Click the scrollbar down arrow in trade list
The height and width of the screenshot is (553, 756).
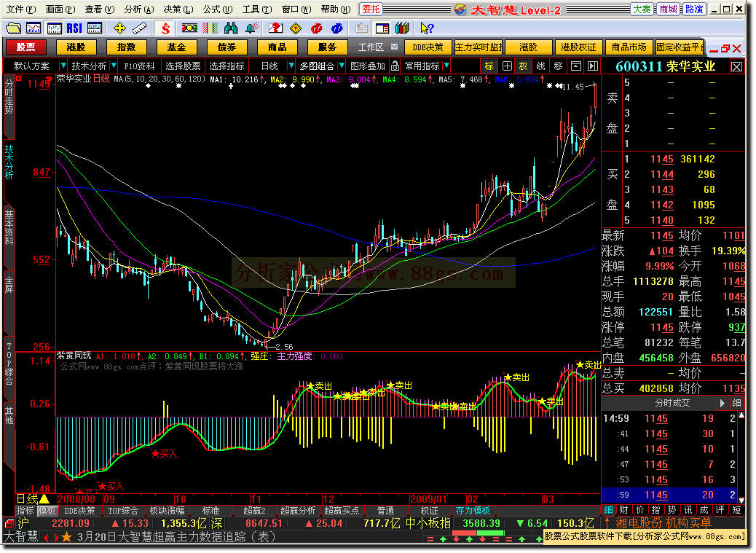[741, 501]
